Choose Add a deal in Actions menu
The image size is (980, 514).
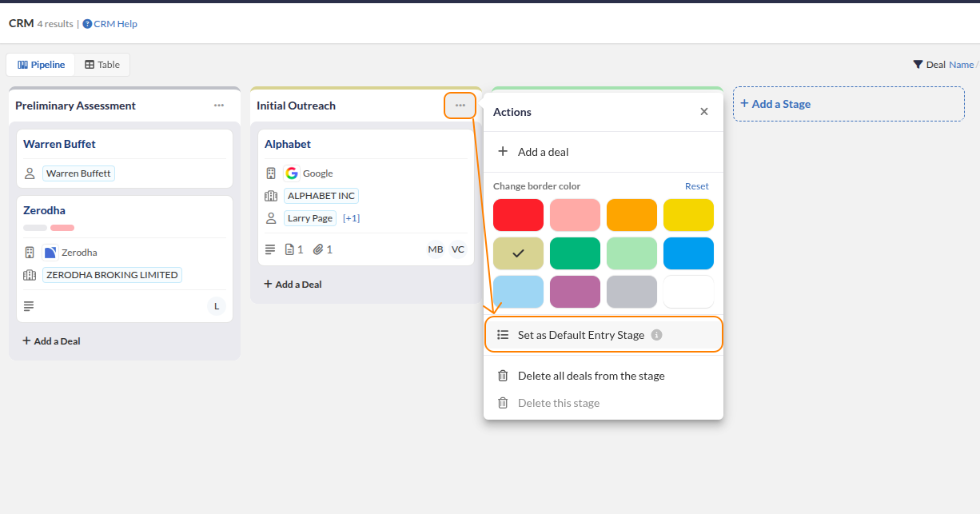click(x=544, y=152)
